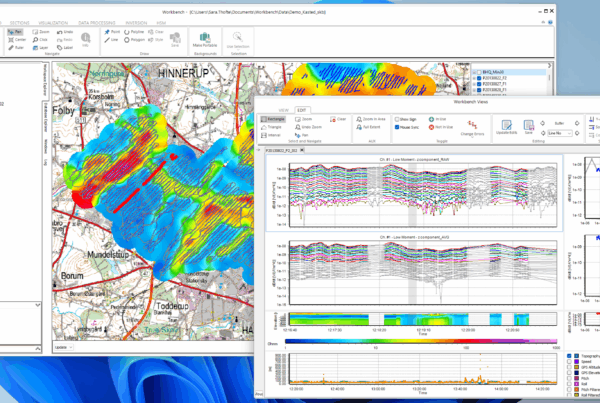Open the Update dropdown below the map
The width and height of the screenshot is (600, 403).
click(x=64, y=347)
